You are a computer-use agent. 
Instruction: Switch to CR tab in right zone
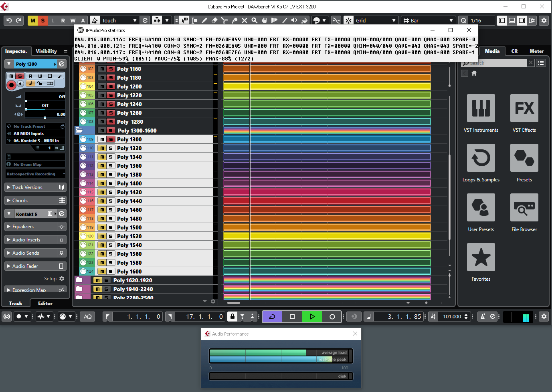(x=514, y=51)
